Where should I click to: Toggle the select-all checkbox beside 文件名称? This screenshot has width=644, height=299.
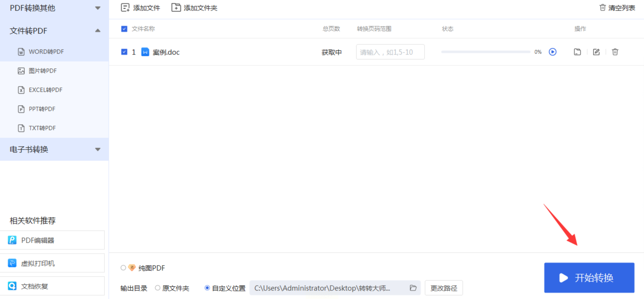click(x=124, y=29)
